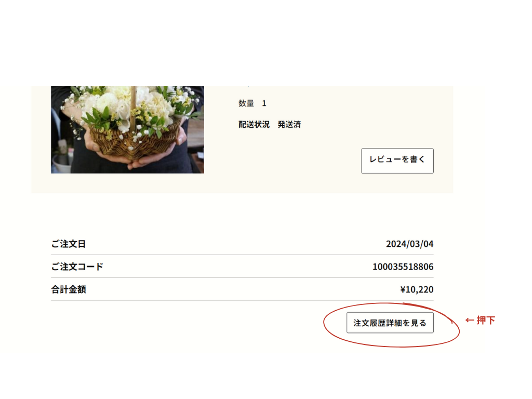Click the red left arrow annotation

point(470,320)
